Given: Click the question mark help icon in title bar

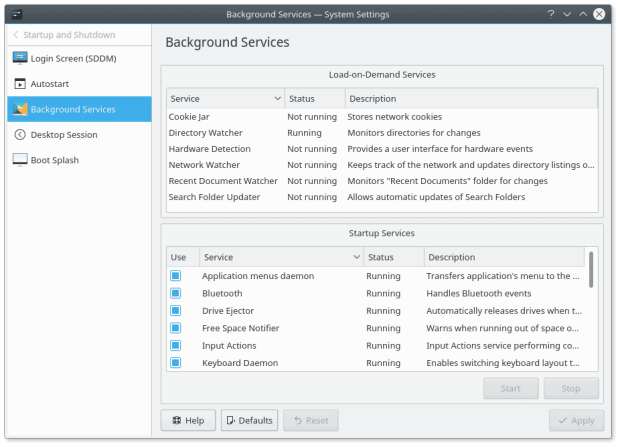Looking at the screenshot, I should point(551,15).
